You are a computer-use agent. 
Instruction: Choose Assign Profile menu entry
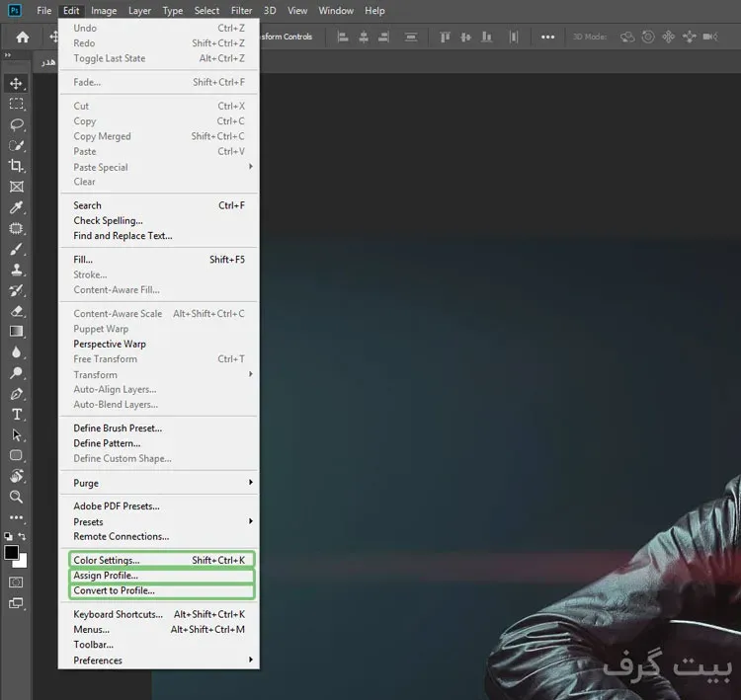(161, 576)
